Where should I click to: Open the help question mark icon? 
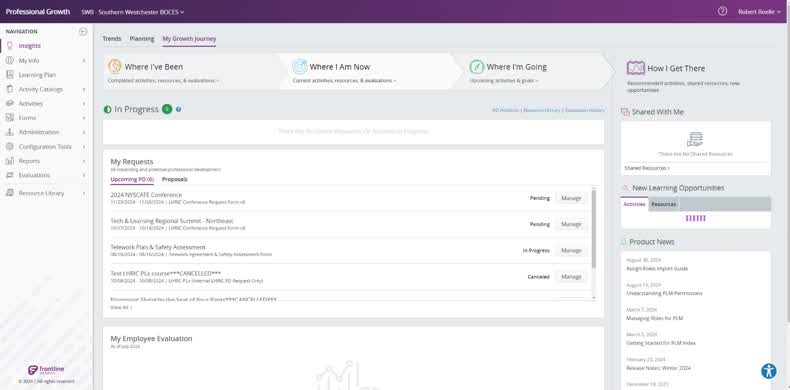(x=722, y=11)
